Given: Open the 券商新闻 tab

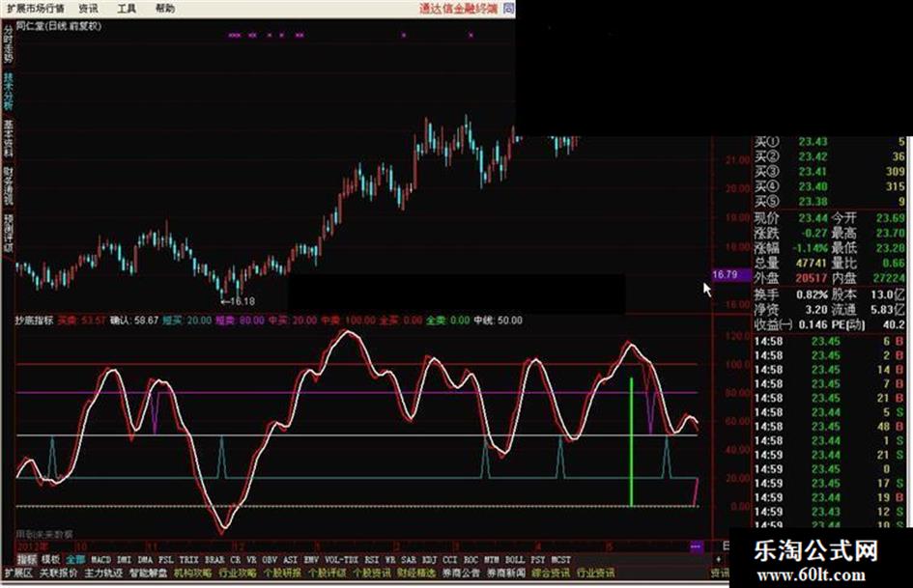Looking at the screenshot, I should (506, 573).
